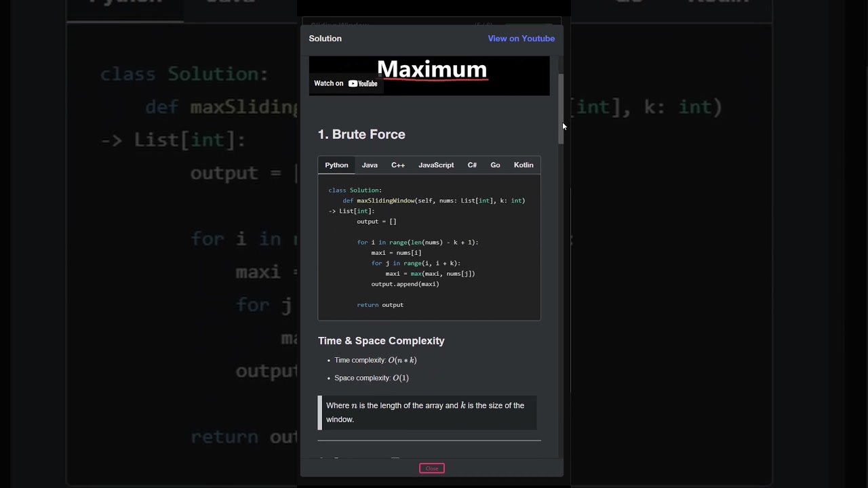
Task: Switch to the Go language tab
Action: [x=495, y=165]
